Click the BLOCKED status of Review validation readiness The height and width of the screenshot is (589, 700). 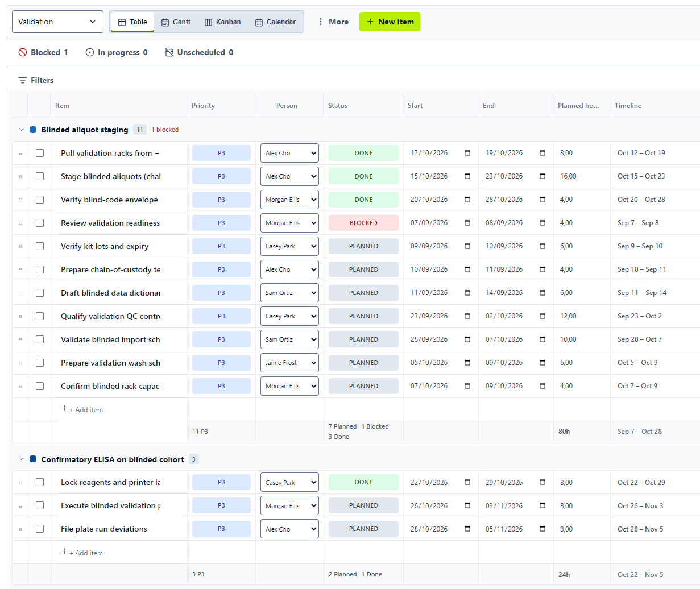(x=363, y=223)
